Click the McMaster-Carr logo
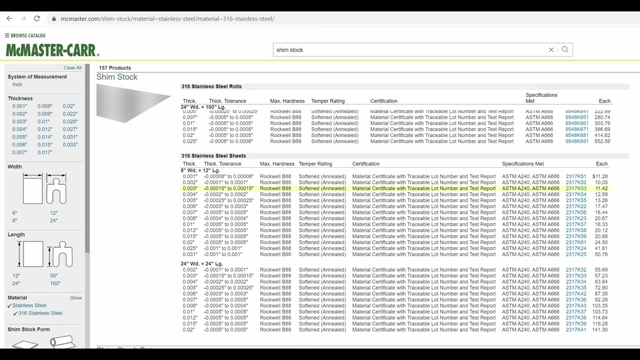 point(52,50)
